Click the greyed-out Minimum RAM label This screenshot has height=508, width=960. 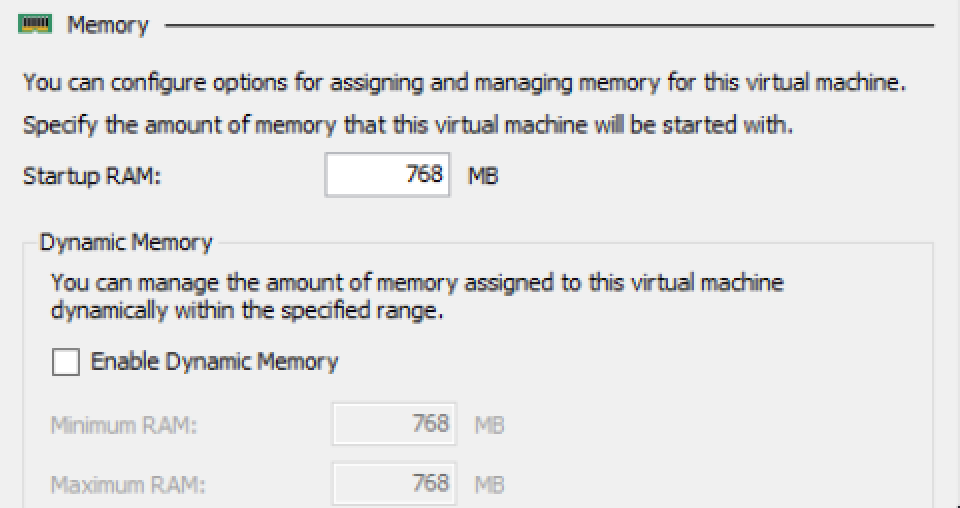[x=124, y=425]
